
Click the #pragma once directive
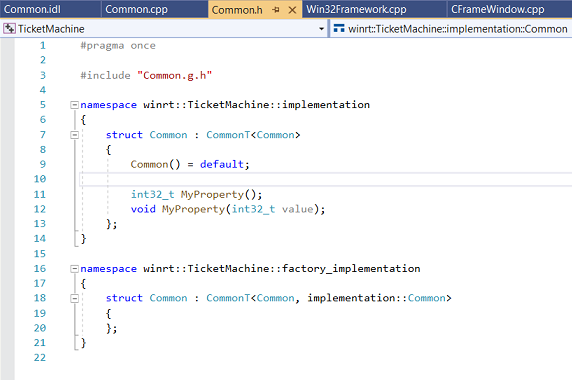(x=118, y=46)
